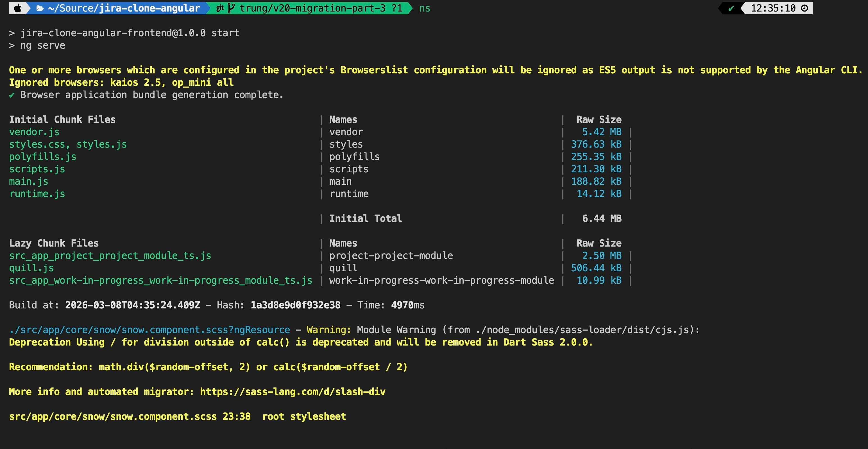Click the snow.component.scss?ngResource path

[x=149, y=330]
